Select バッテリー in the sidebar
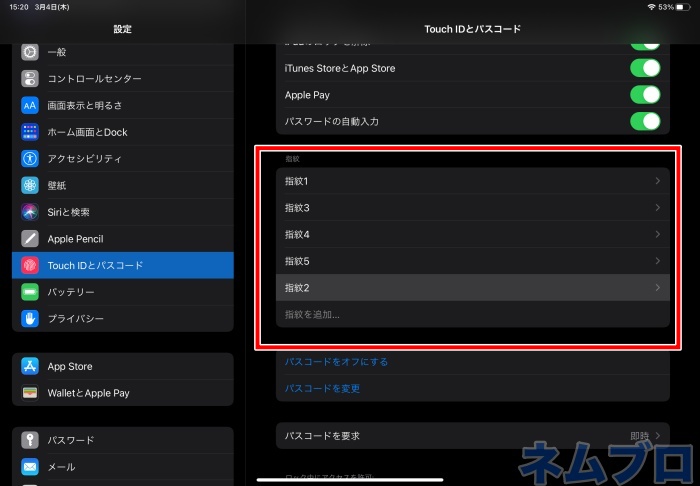Viewport: 700px width, 486px height. [x=123, y=292]
